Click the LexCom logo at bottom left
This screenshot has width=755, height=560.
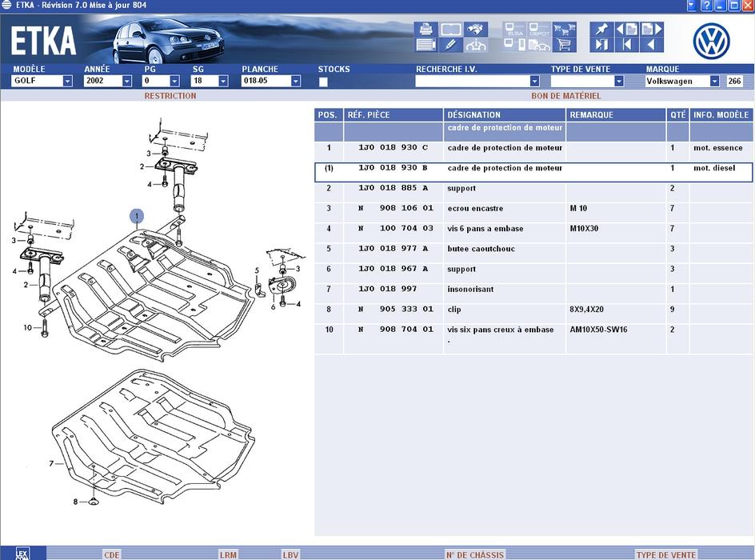(x=22, y=554)
